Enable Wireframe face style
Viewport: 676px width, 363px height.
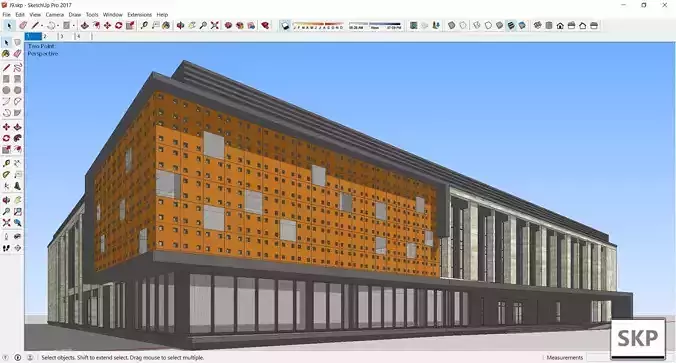coord(477,25)
